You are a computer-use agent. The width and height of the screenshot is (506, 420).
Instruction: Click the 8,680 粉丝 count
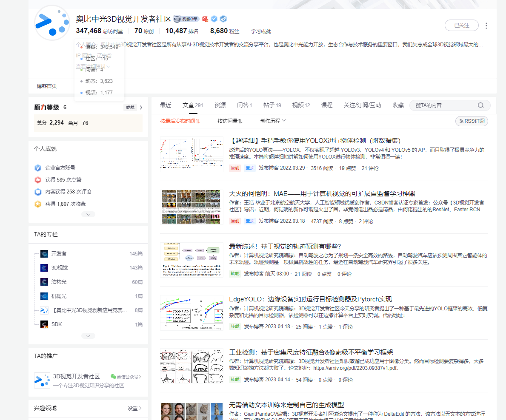pos(225,31)
